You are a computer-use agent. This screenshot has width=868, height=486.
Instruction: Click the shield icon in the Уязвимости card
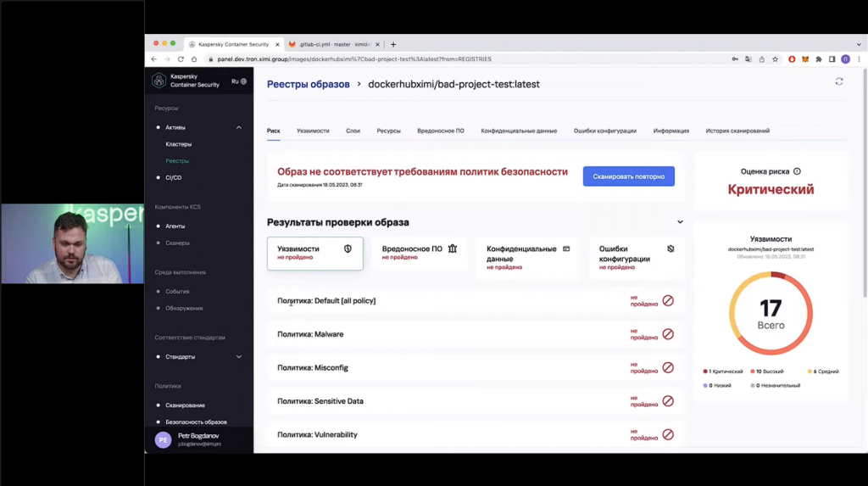click(348, 249)
